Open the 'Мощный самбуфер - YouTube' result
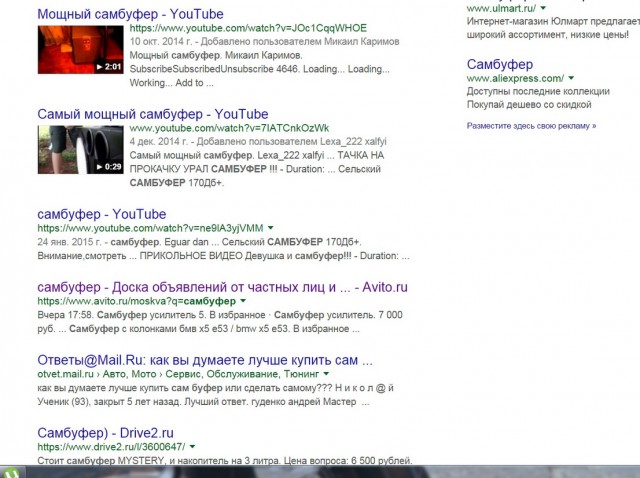The width and height of the screenshot is (640, 478). click(130, 14)
